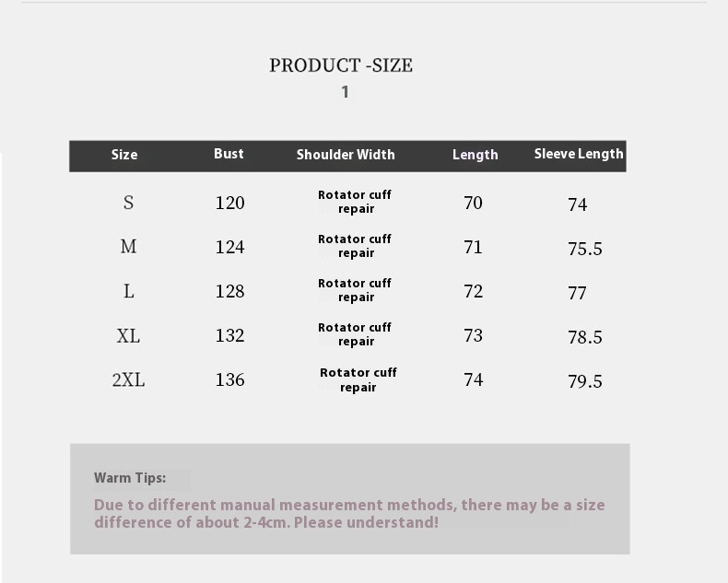Click the 2XL size row label
This screenshot has height=583, width=728.
(x=128, y=379)
